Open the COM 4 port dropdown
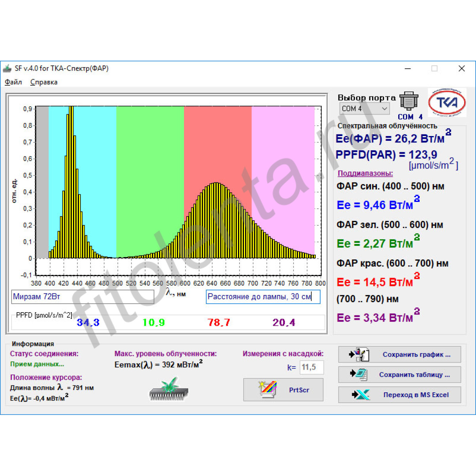Viewport: 476px width, 476px height. (365, 108)
